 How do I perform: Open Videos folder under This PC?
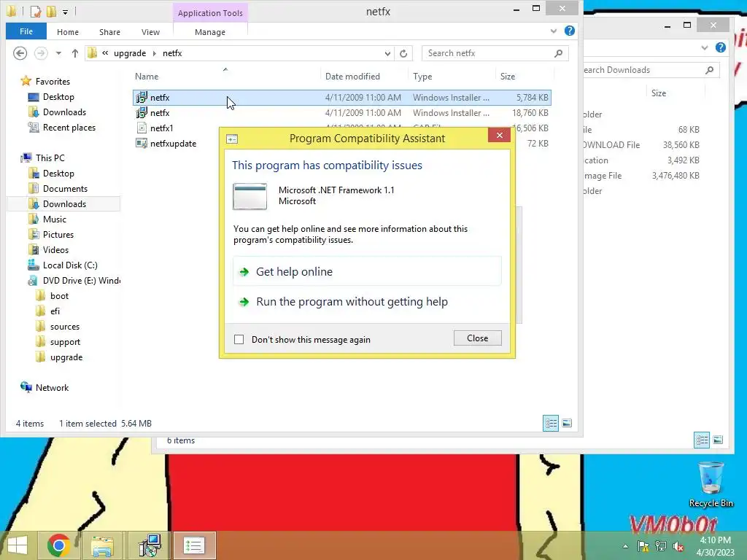point(55,249)
